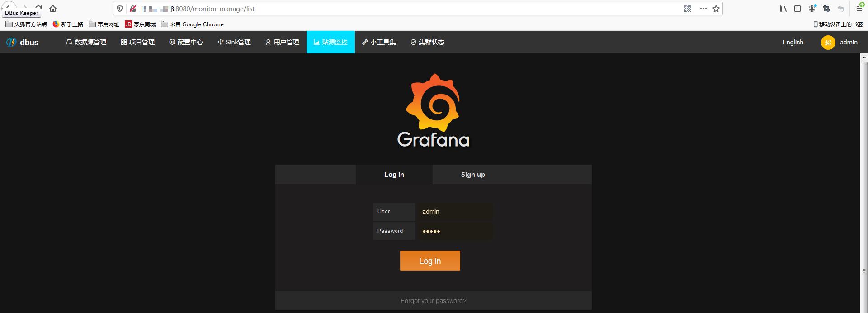Open the browser Library icon
The width and height of the screenshot is (868, 313).
click(783, 9)
